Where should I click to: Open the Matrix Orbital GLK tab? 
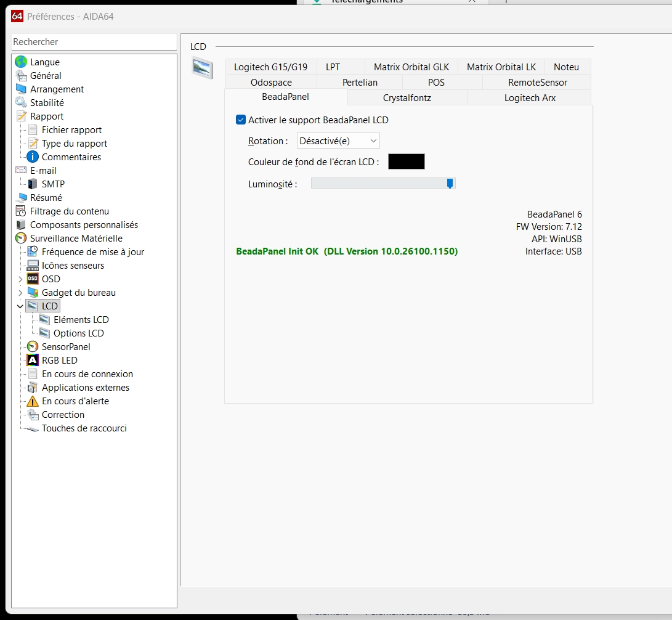(x=411, y=67)
